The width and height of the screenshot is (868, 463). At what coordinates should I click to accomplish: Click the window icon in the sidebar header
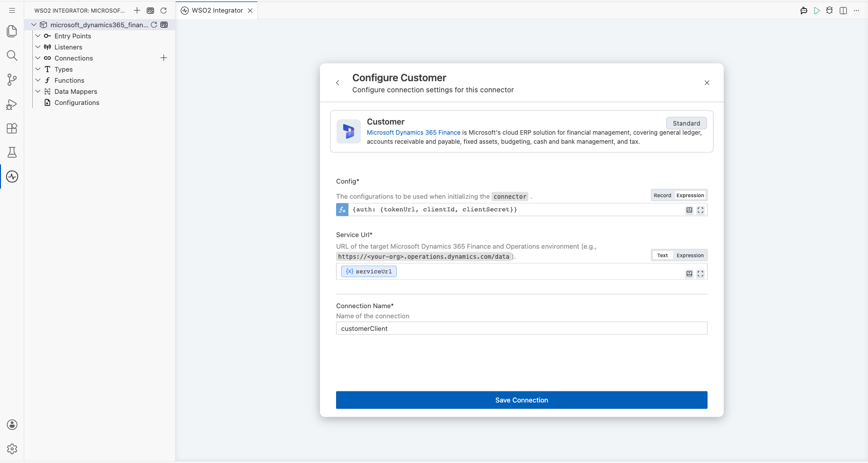150,11
